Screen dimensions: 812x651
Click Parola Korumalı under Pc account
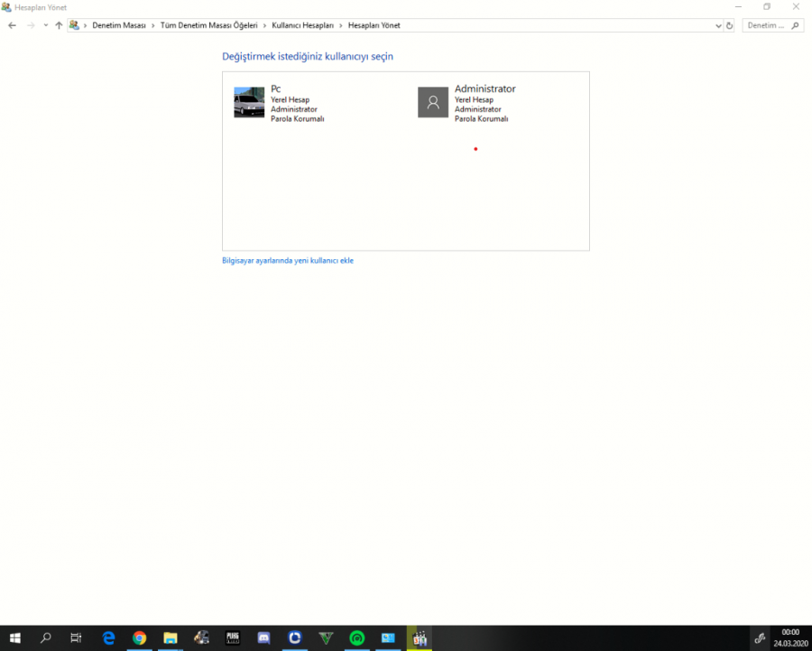coord(297,119)
